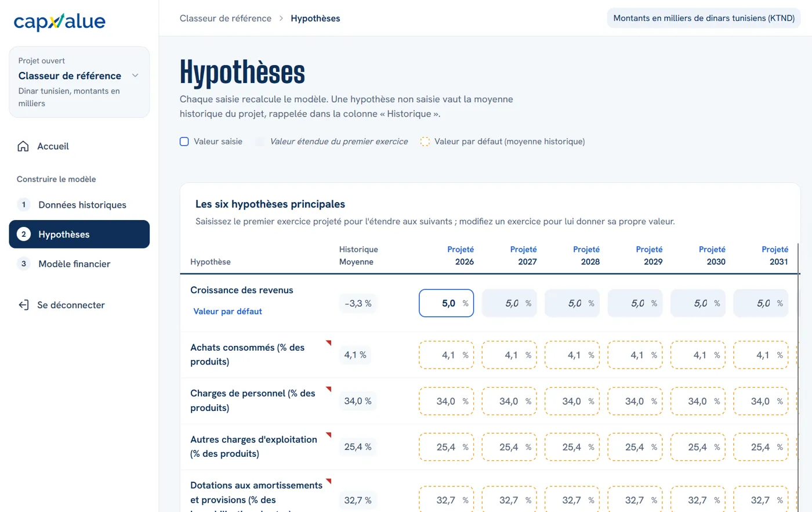Image resolution: width=812 pixels, height=512 pixels.
Task: Click step 1 number badge
Action: pyautogui.click(x=24, y=204)
